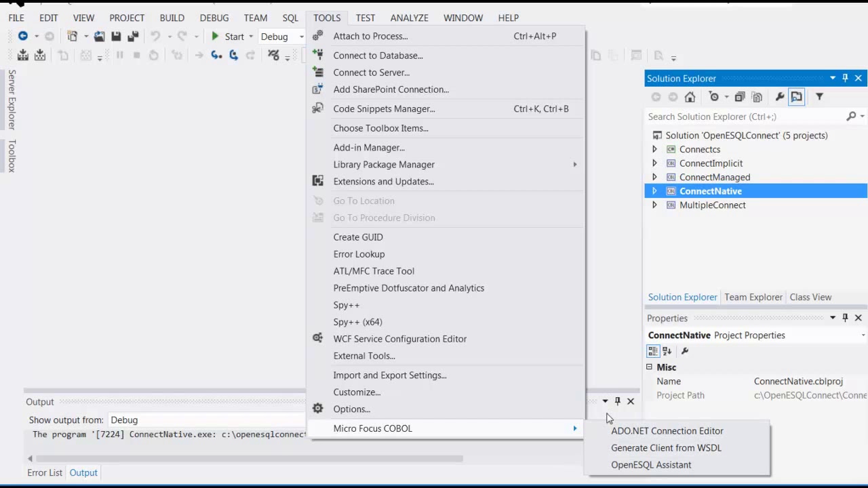Select Connect to Database menu entry
Screen dimensions: 868x488
pos(445,56)
